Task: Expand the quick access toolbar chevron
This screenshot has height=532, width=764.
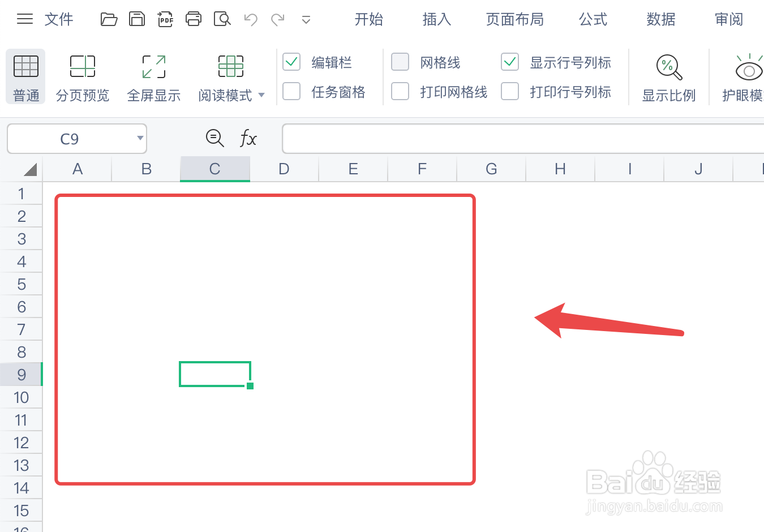Action: point(306,20)
